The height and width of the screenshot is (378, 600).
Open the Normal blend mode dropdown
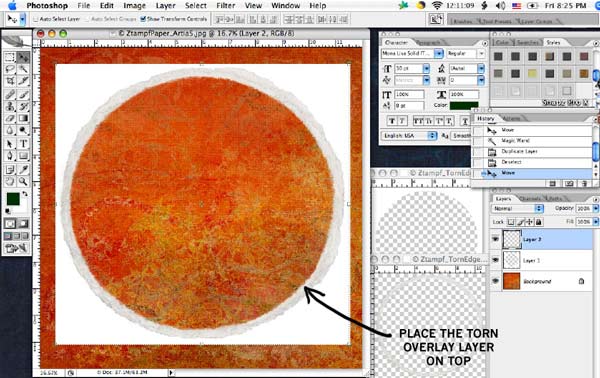[517, 209]
